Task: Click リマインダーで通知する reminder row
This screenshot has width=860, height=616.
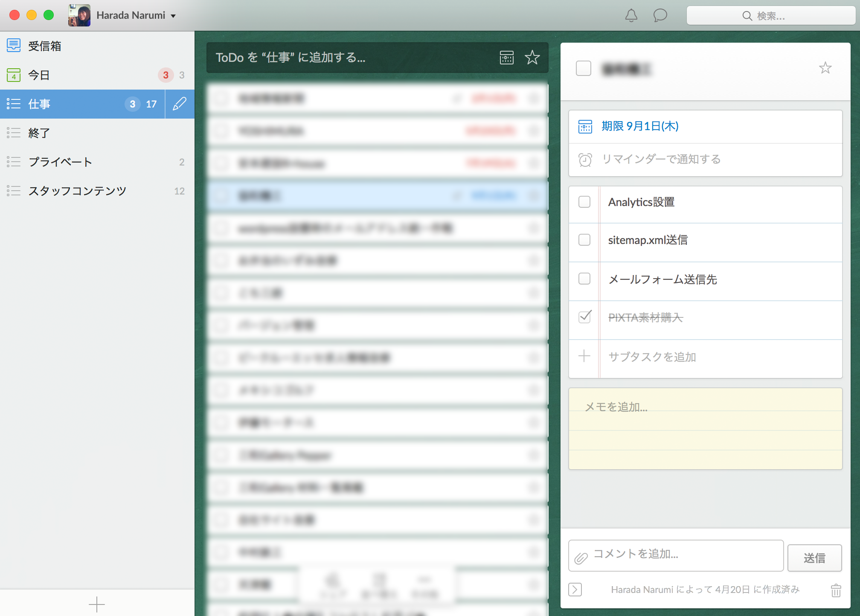Action: 706,160
